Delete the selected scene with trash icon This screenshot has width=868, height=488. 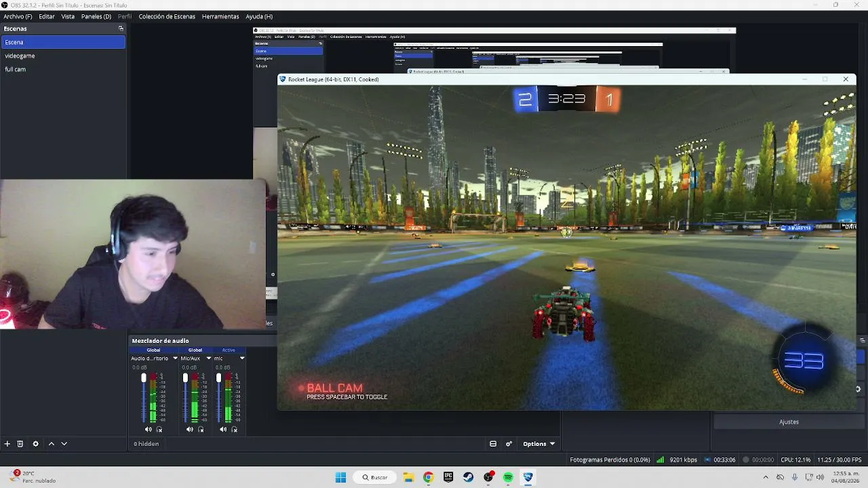click(20, 443)
